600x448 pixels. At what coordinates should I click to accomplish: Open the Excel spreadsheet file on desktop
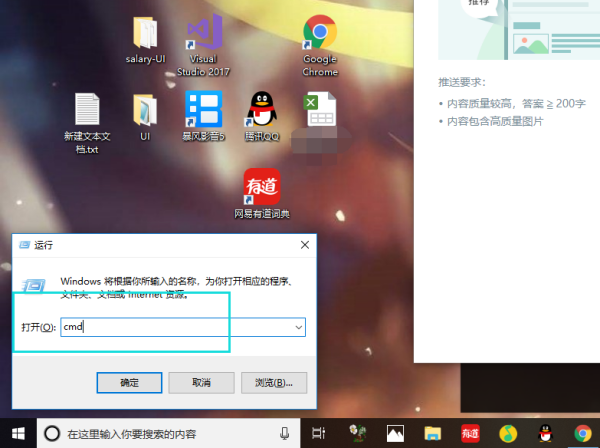[x=320, y=110]
